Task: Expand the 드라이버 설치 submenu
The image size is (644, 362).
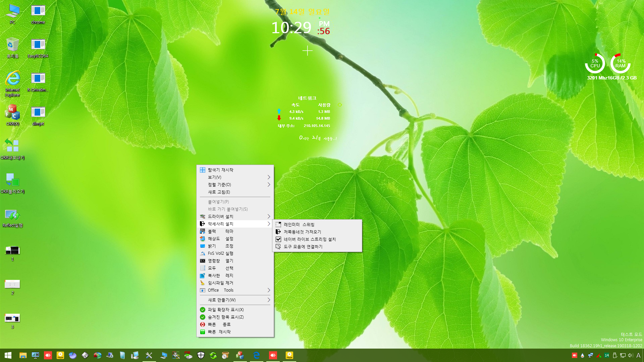Action: point(235,217)
